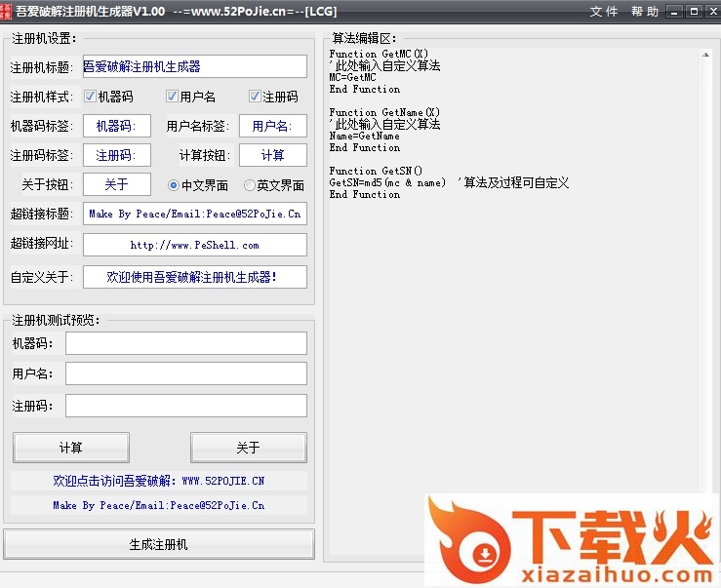Viewport: 721px width, 588px height.
Task: Toggle the 用户名 checkbox
Action: (x=172, y=97)
